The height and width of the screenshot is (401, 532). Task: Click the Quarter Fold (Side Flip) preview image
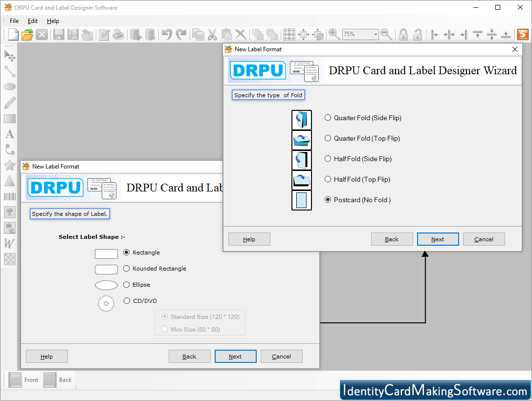[302, 120]
